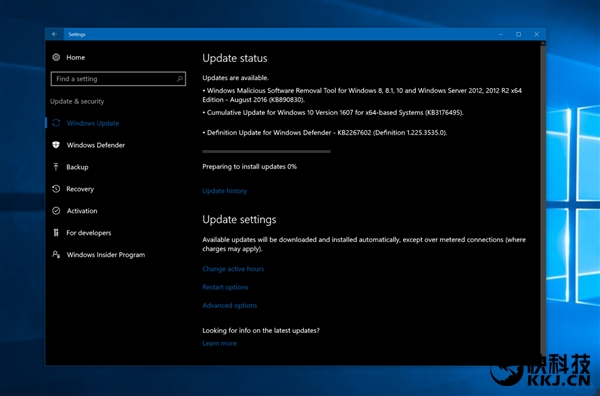Viewport: 600px width, 396px height.
Task: Click the Malicious Software Removal Tool entry
Action: (362, 95)
